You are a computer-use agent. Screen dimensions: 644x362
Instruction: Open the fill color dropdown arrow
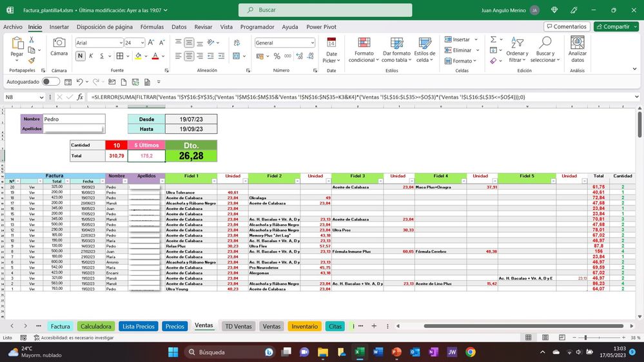[x=146, y=56]
